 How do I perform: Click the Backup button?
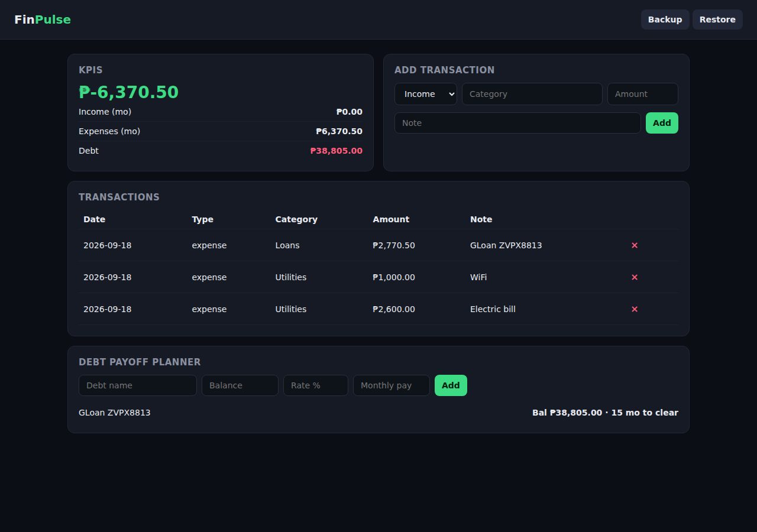pos(665,20)
